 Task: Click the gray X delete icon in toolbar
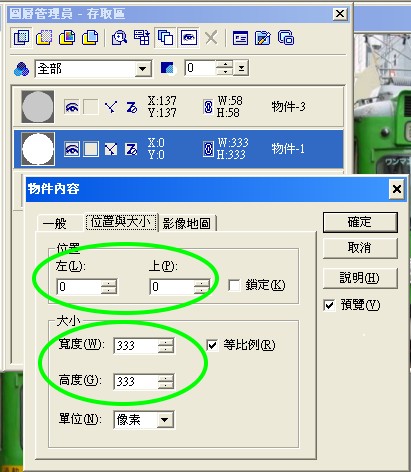click(x=211, y=38)
